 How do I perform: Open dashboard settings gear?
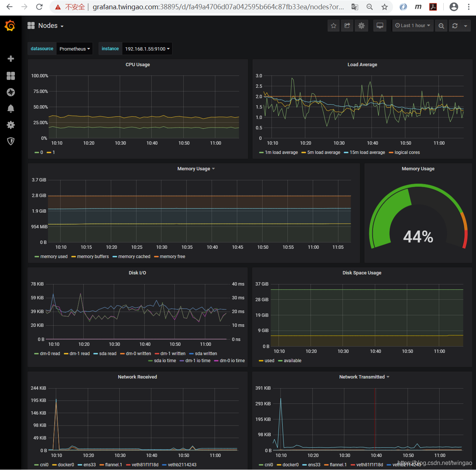point(361,26)
